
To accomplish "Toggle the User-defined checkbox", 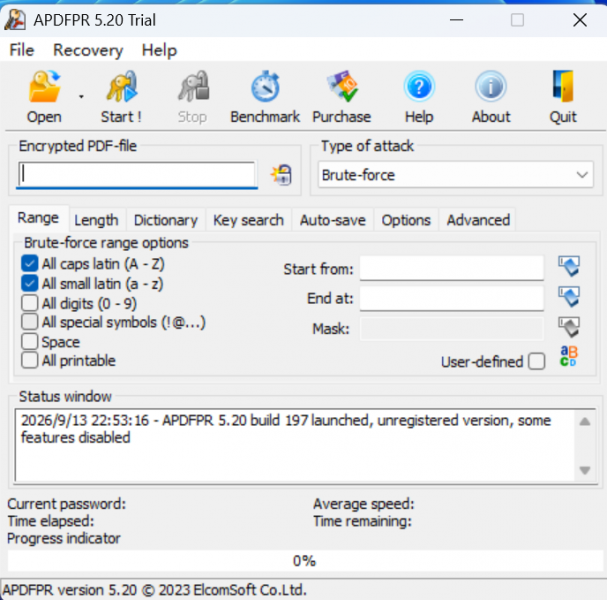I will point(537,362).
